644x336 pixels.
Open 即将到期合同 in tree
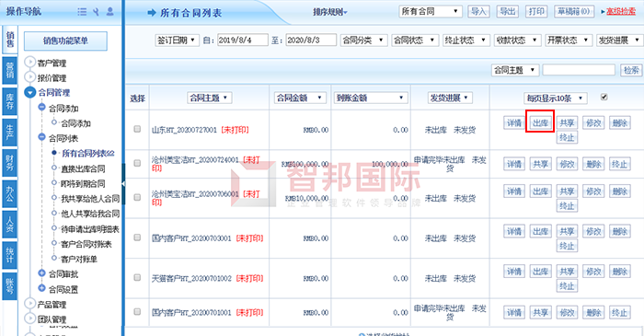coord(83,183)
